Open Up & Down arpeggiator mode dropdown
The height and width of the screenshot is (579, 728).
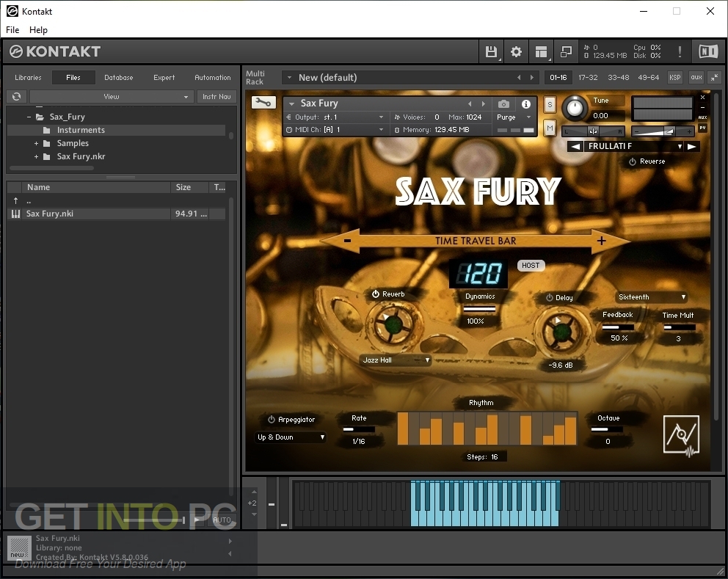coord(290,437)
